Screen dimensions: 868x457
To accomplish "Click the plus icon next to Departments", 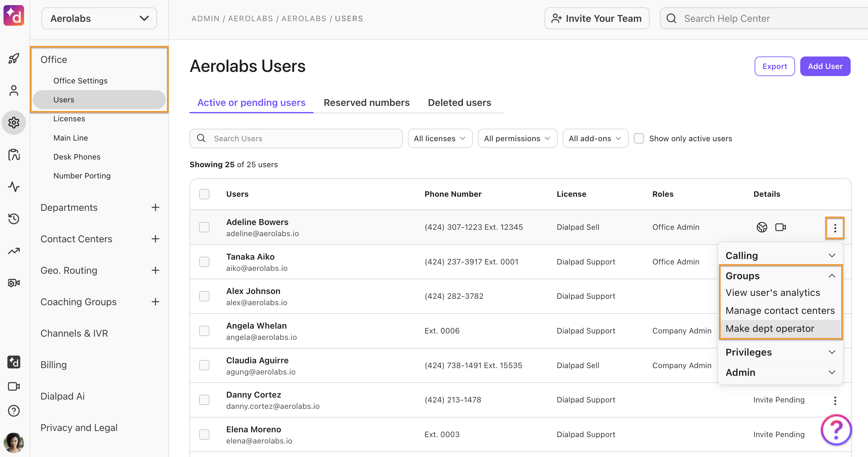I will point(155,207).
